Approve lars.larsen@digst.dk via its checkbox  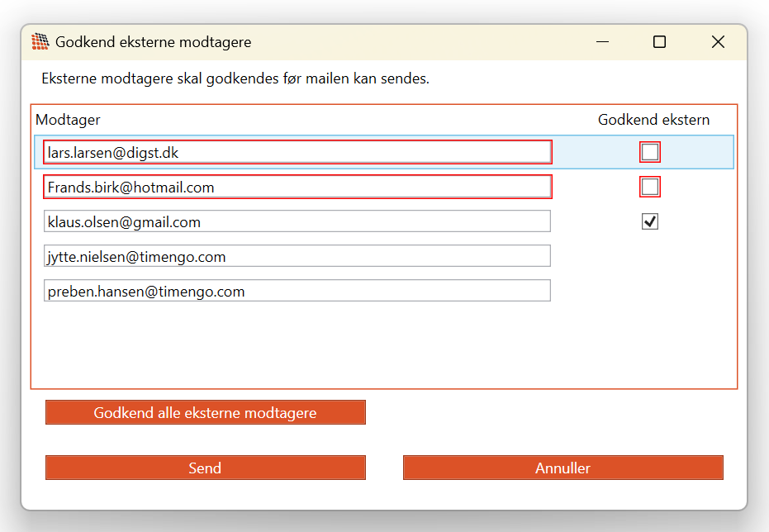pos(650,152)
